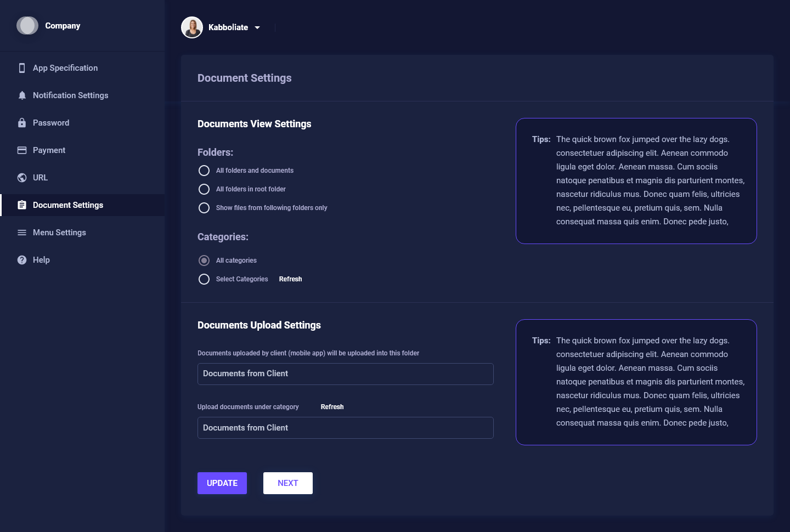Click the clipboard Document Settings icon

click(x=22, y=205)
